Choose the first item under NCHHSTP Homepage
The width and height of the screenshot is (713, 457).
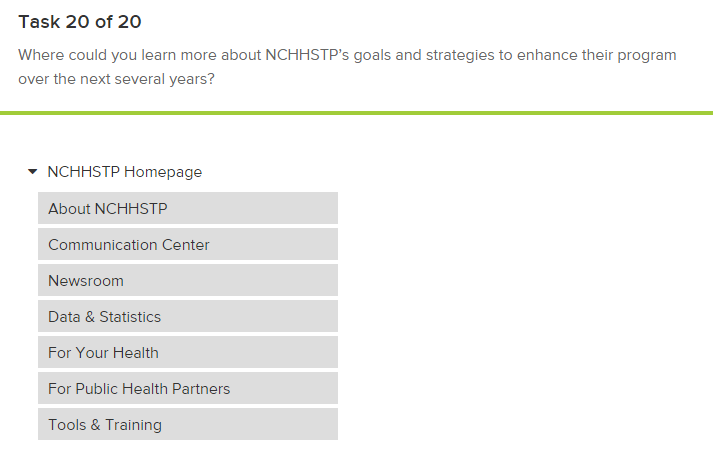[187, 209]
